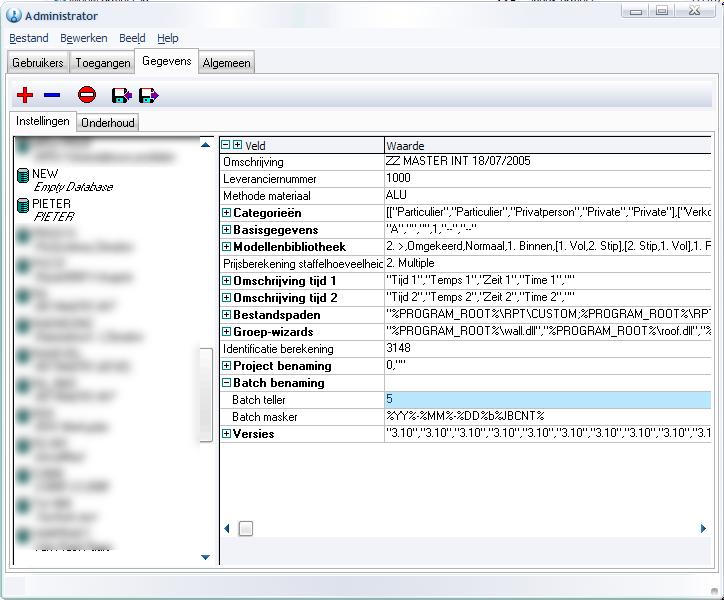The image size is (724, 600).
Task: Maximize the Administrator window
Action: point(662,11)
